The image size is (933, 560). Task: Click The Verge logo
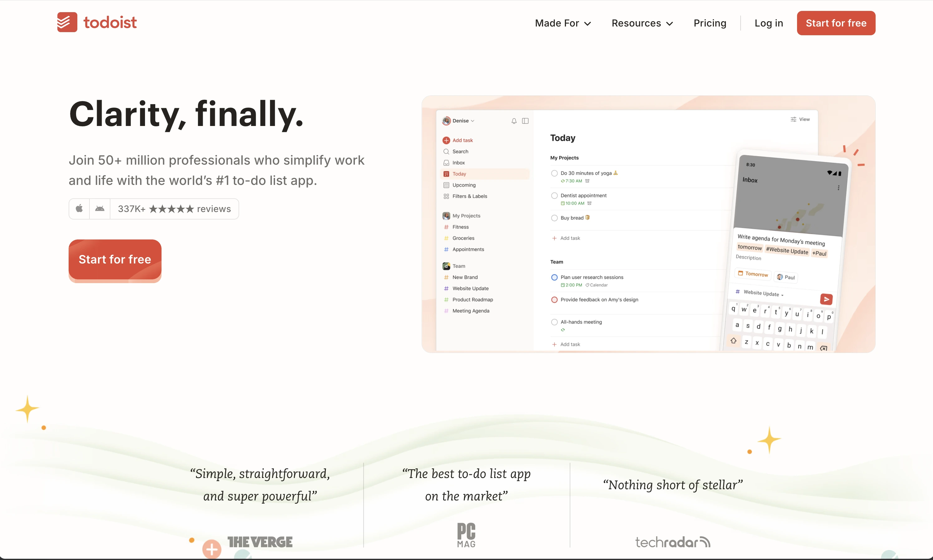(x=260, y=542)
